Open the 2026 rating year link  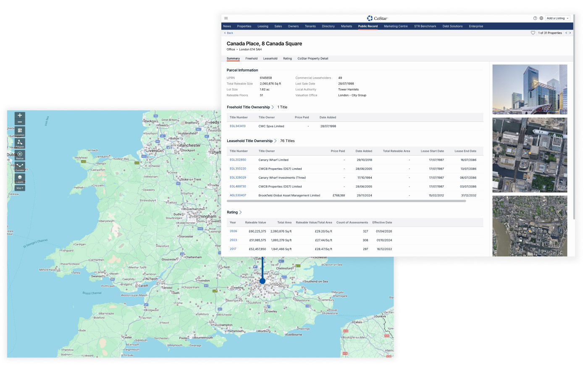234,231
